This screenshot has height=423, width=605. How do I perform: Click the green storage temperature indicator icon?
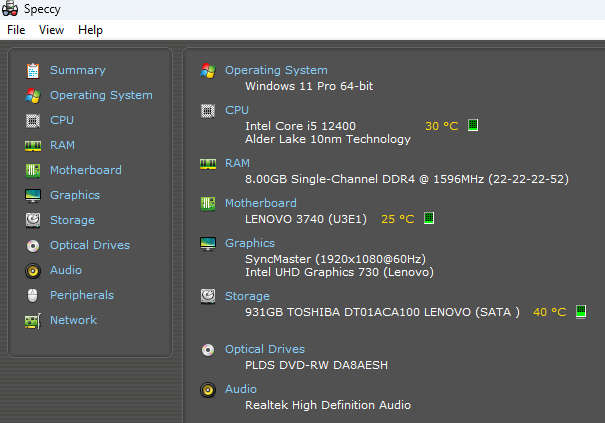(581, 311)
